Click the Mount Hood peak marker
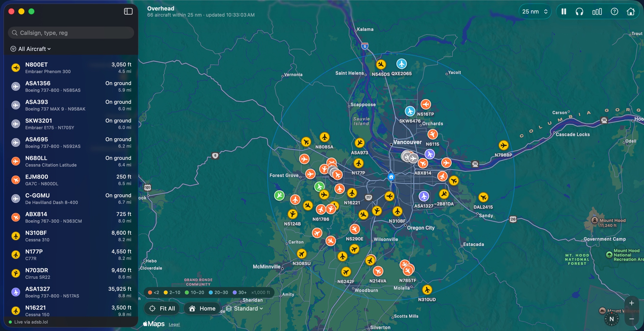 (x=595, y=221)
